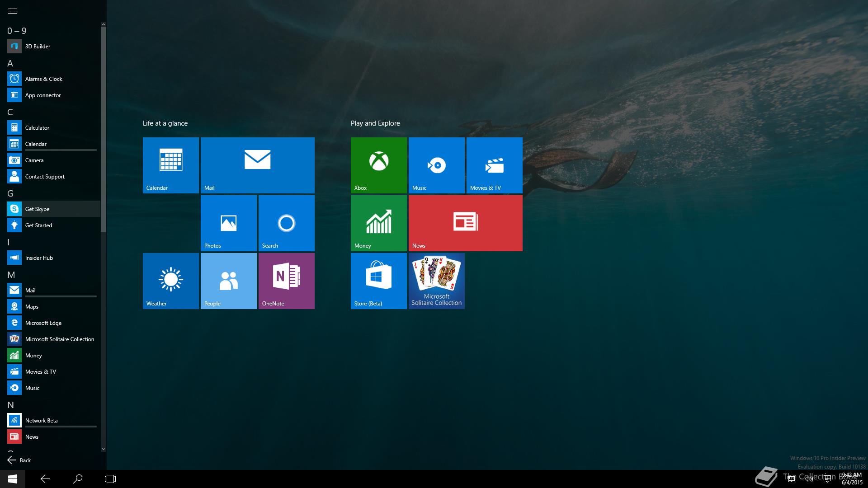This screenshot has width=868, height=488.
Task: Click the scrollbar up arrow
Action: (x=104, y=24)
